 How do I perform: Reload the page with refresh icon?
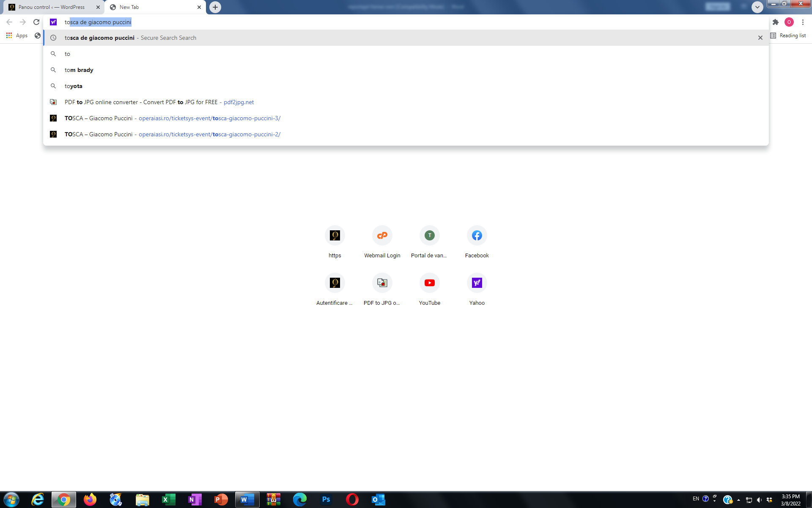point(36,22)
